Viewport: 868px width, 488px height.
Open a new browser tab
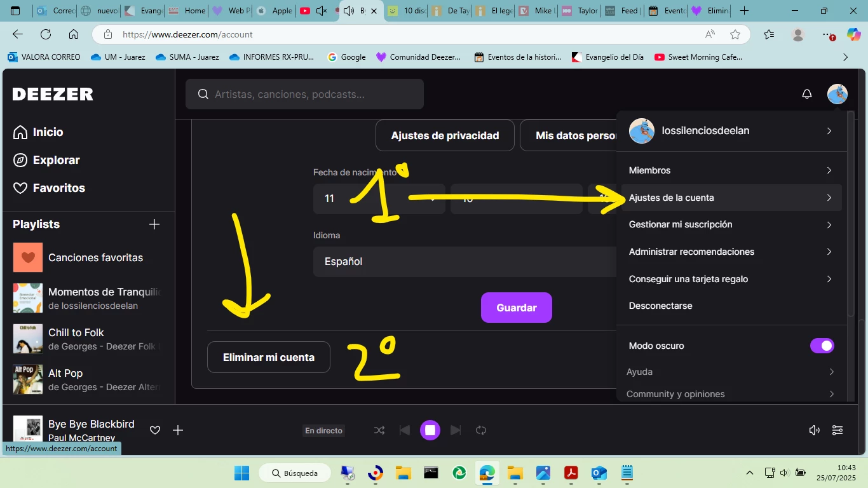click(744, 11)
